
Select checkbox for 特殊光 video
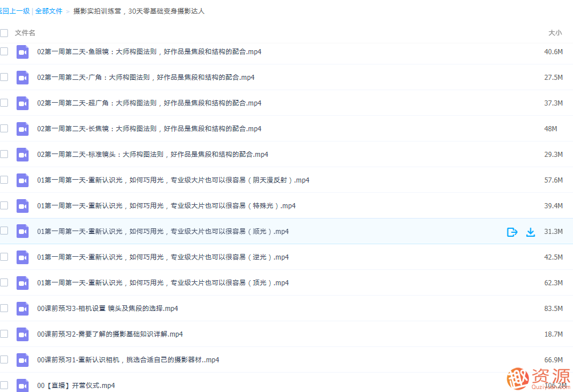pyautogui.click(x=4, y=205)
